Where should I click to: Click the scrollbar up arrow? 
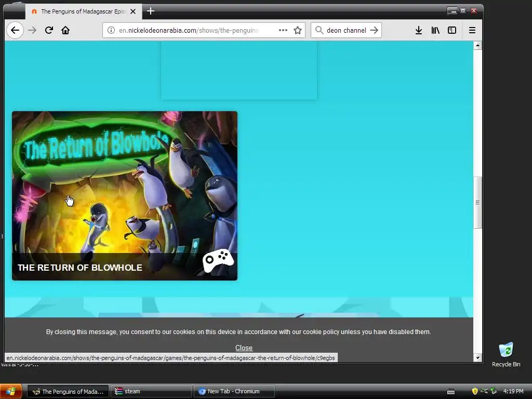point(478,45)
